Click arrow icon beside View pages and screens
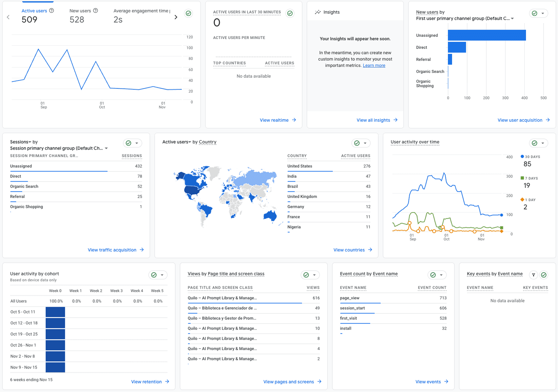558x392 pixels. tap(319, 382)
